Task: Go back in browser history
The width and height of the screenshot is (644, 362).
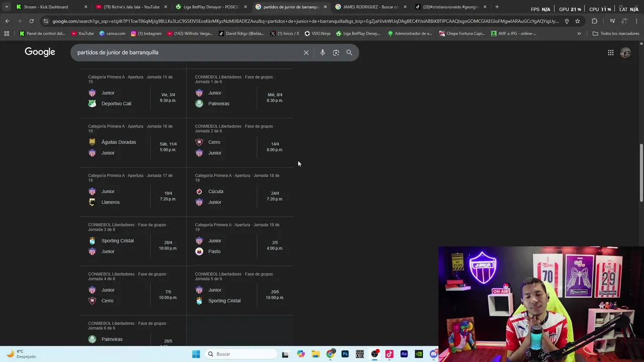Action: point(7,21)
